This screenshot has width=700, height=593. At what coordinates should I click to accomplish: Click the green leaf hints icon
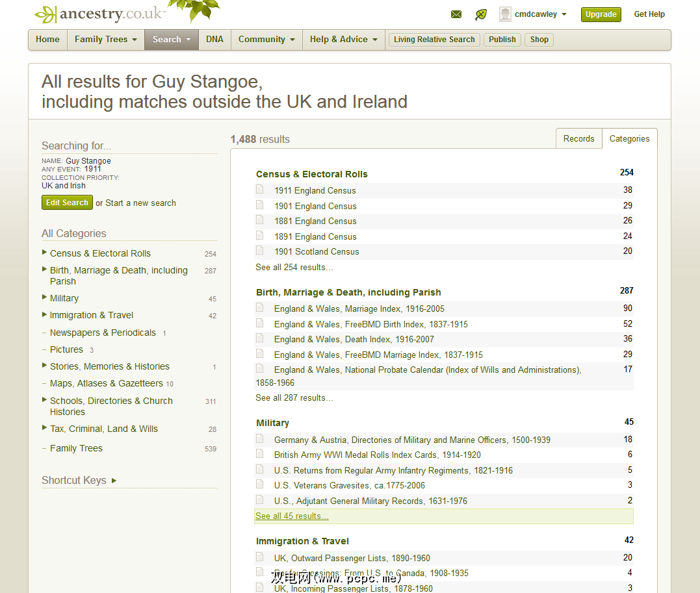481,14
